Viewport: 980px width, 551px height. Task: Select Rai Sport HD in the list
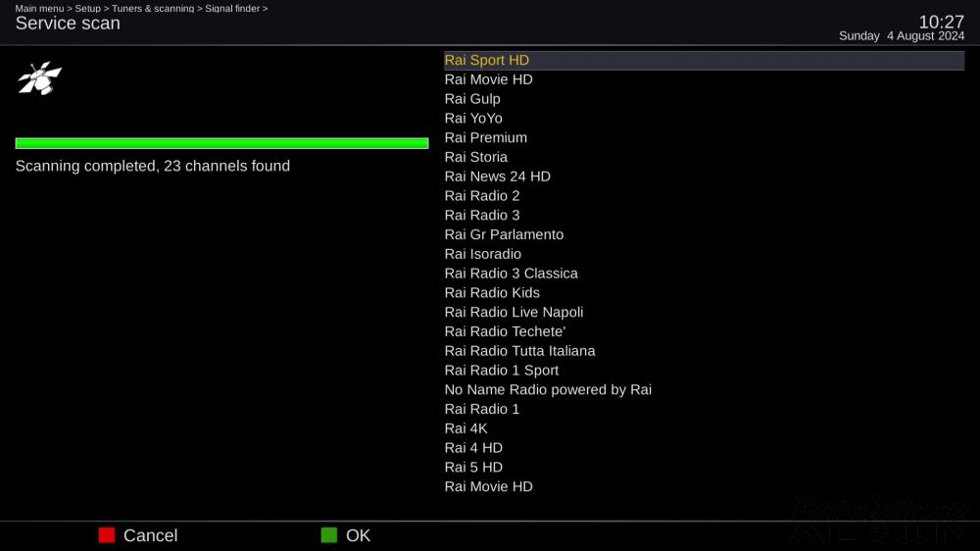point(704,60)
